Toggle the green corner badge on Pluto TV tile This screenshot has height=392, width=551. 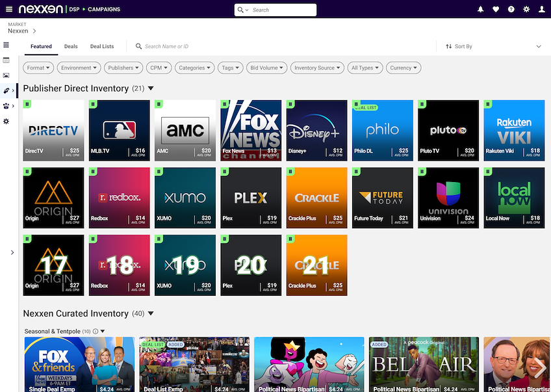coord(422,104)
